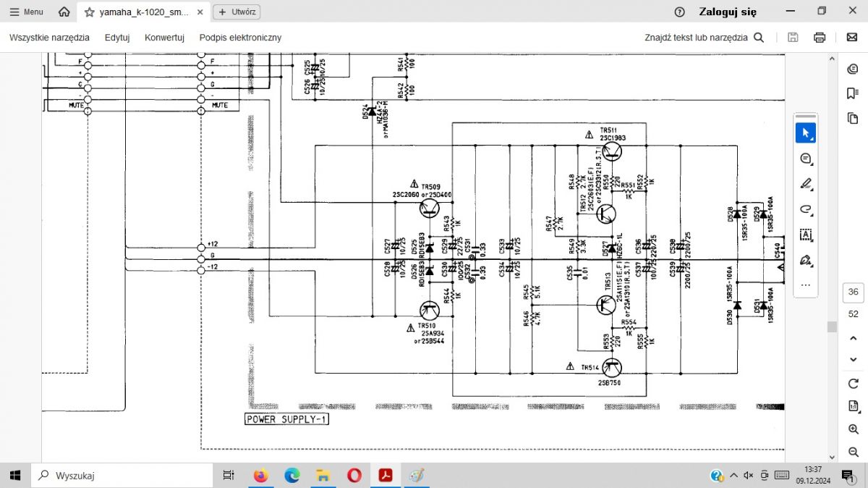Screen dimensions: 868x488
Task: Click the send by email envelope icon
Action: pyautogui.click(x=852, y=38)
